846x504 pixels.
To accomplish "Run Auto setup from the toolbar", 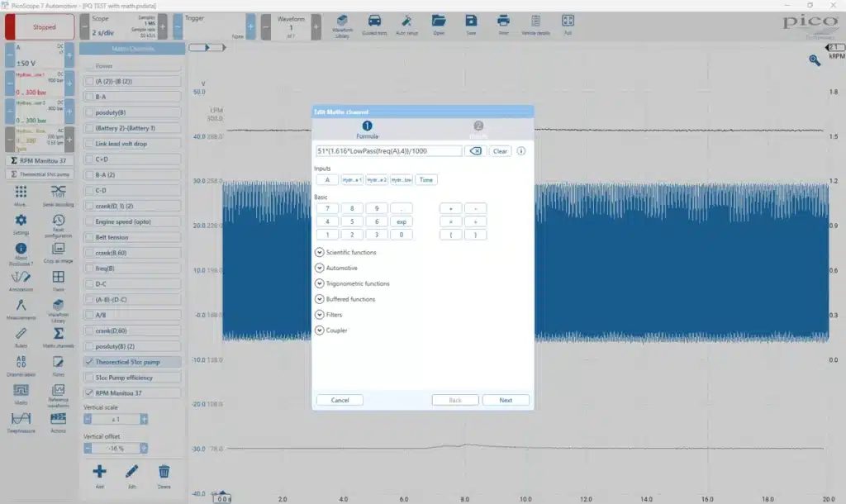I will click(406, 25).
